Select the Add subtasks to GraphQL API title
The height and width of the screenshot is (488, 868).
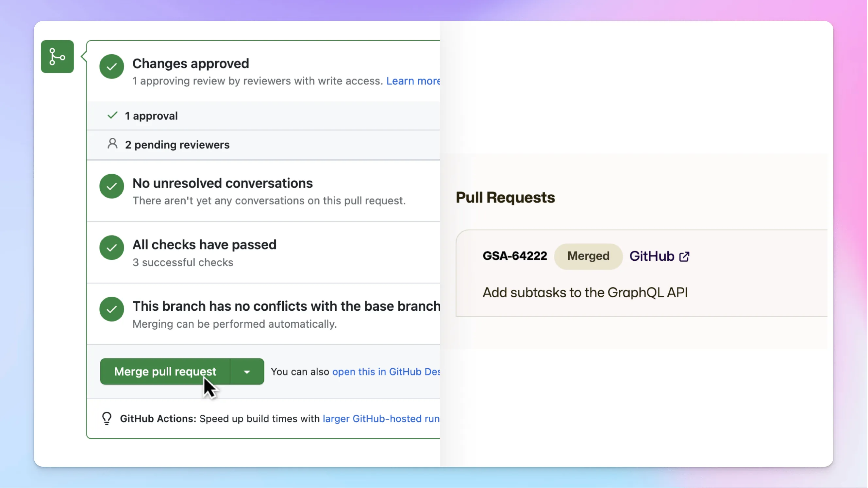click(x=585, y=292)
